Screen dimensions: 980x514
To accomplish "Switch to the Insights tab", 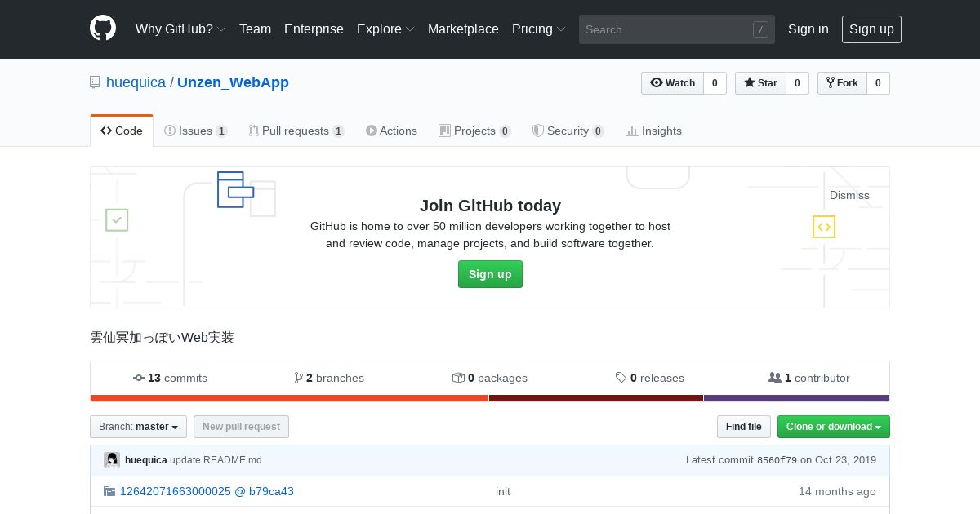I will [653, 131].
